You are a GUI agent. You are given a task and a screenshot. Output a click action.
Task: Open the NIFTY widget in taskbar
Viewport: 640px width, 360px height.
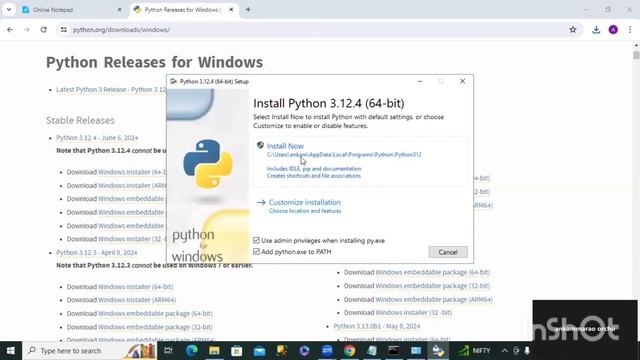click(x=474, y=351)
